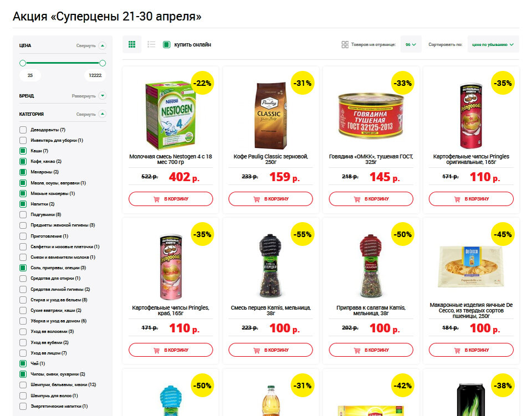This screenshot has width=532, height=416.
Task: Add Nestogen 4 to cart
Action: [171, 199]
